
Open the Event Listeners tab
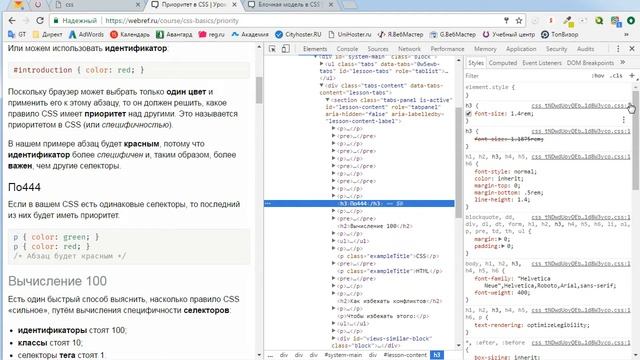click(542, 62)
